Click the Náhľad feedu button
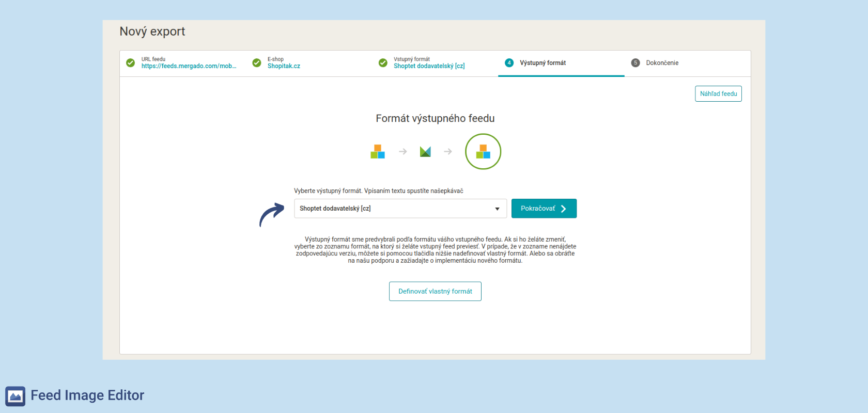 (x=718, y=94)
